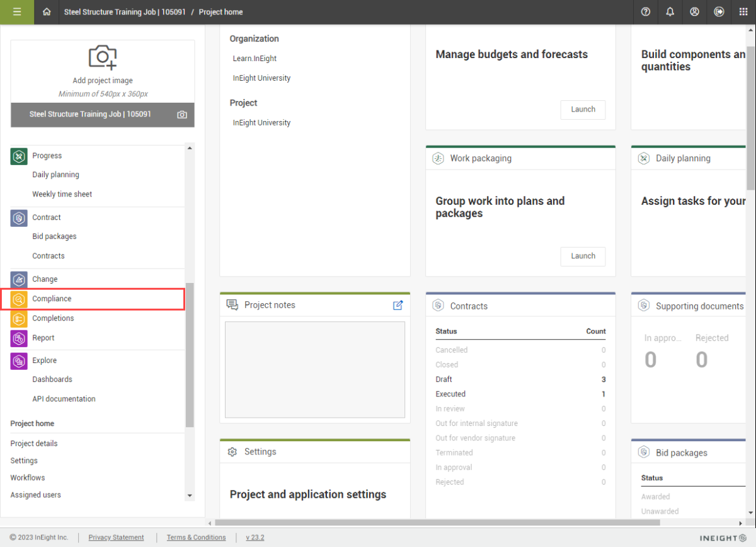
Task: Launch the Work packaging module
Action: point(583,256)
